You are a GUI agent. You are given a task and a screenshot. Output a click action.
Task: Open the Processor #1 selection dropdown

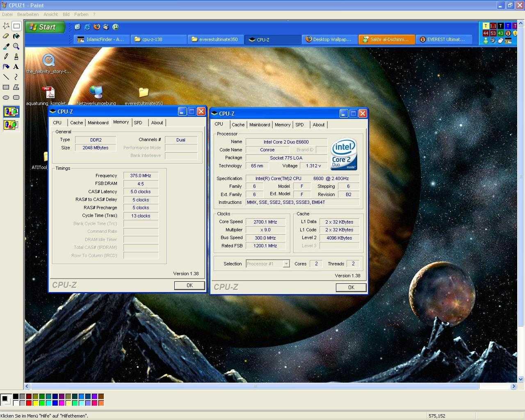268,264
